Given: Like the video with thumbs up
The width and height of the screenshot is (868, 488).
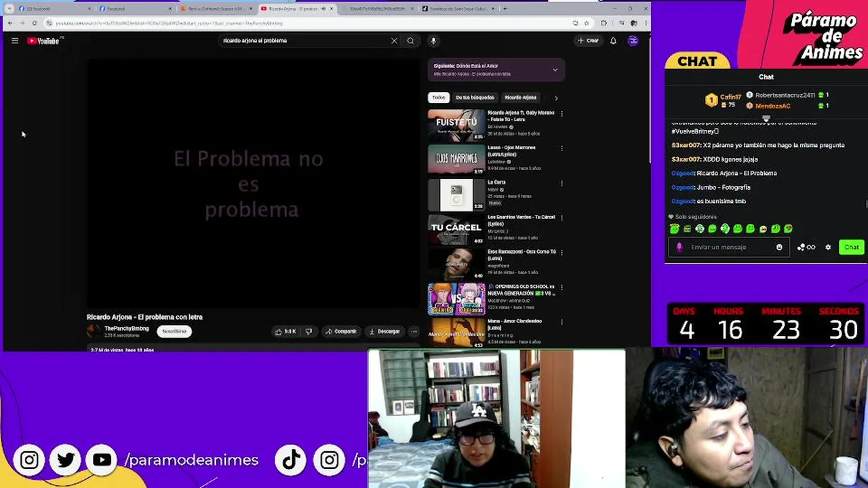Looking at the screenshot, I should coord(285,331).
